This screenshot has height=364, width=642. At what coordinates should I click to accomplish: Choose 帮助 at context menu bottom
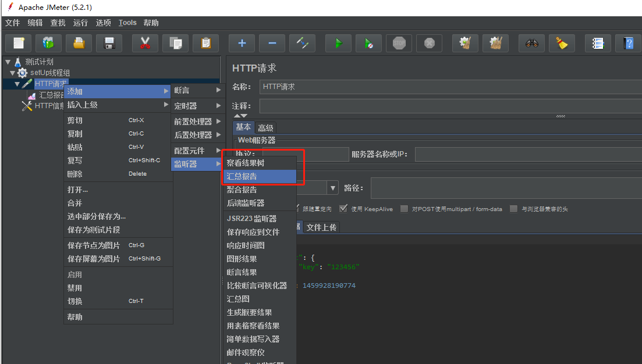pyautogui.click(x=118, y=317)
